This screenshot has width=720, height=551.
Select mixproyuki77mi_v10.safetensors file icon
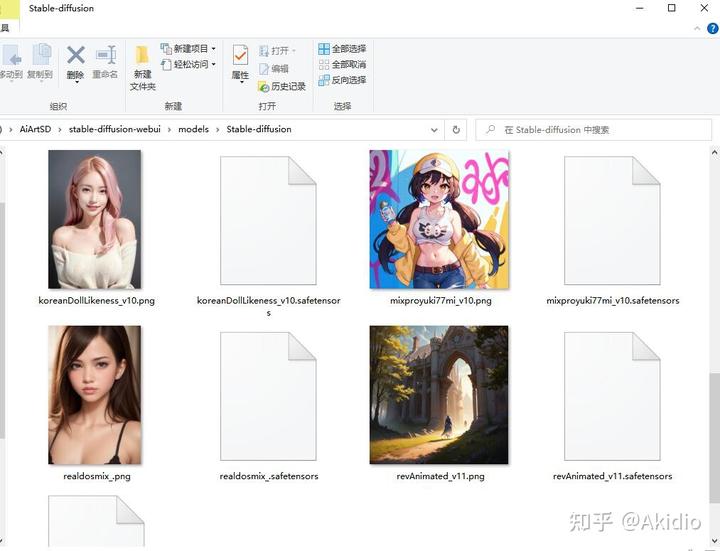point(612,220)
